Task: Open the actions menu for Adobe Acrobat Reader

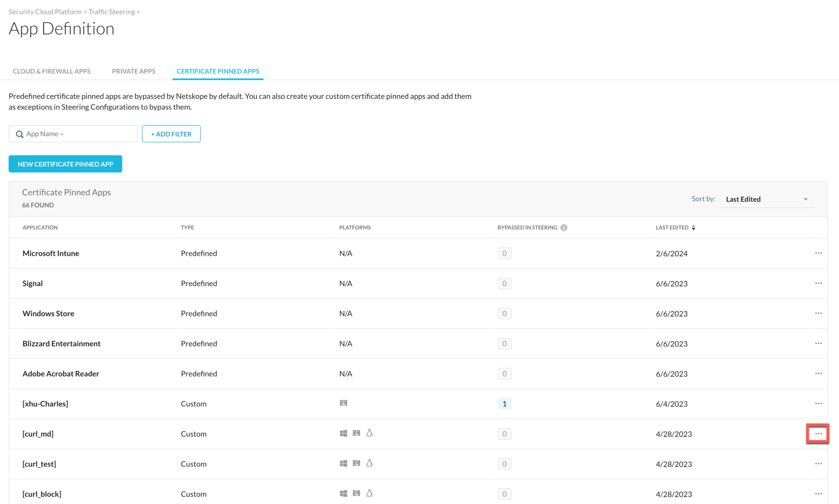Action: point(818,373)
